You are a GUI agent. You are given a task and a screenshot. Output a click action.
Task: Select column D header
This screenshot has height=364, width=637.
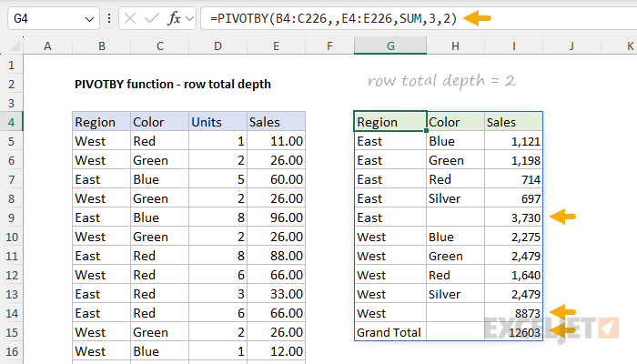click(217, 45)
